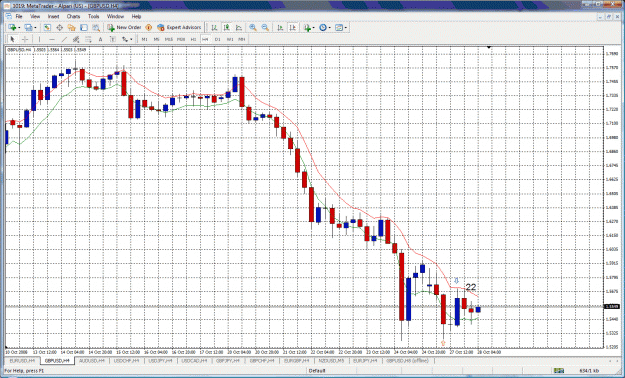
Task: Switch to MN timeframe
Action: click(x=242, y=39)
